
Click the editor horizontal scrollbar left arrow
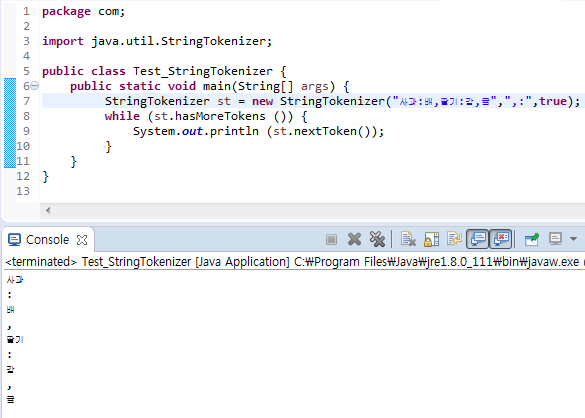coord(48,210)
